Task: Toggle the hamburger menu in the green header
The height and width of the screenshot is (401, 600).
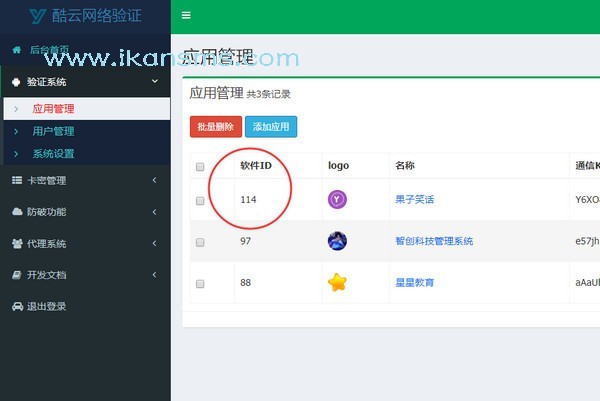Action: click(186, 15)
